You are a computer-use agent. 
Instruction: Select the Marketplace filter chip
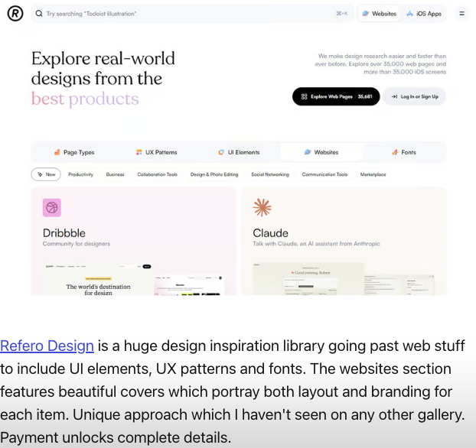point(373,174)
